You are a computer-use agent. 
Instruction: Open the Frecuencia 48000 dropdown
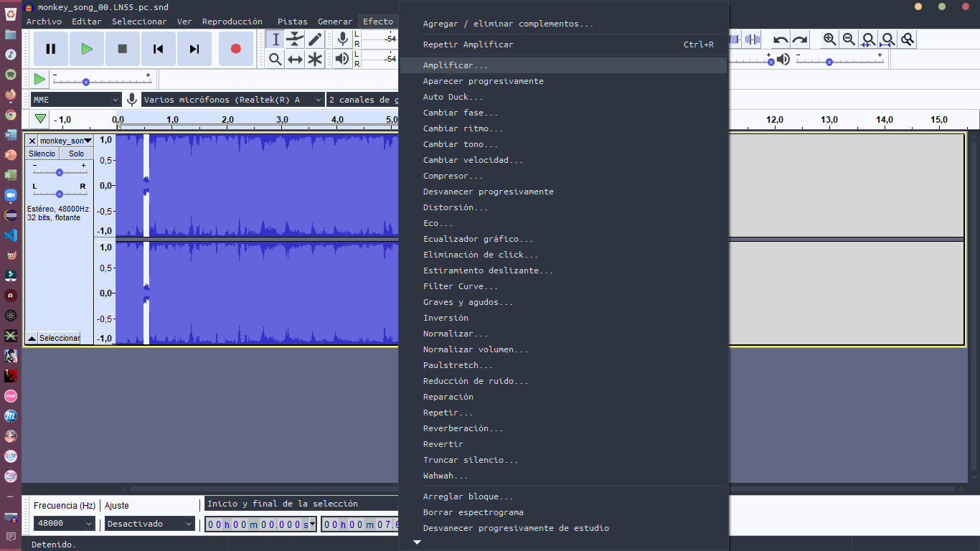click(64, 524)
